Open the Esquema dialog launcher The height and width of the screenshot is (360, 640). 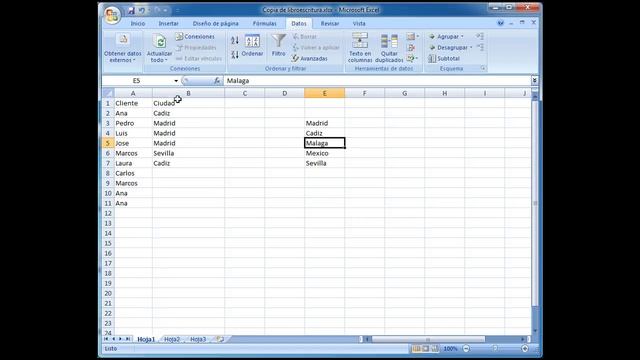pyautogui.click(x=483, y=69)
